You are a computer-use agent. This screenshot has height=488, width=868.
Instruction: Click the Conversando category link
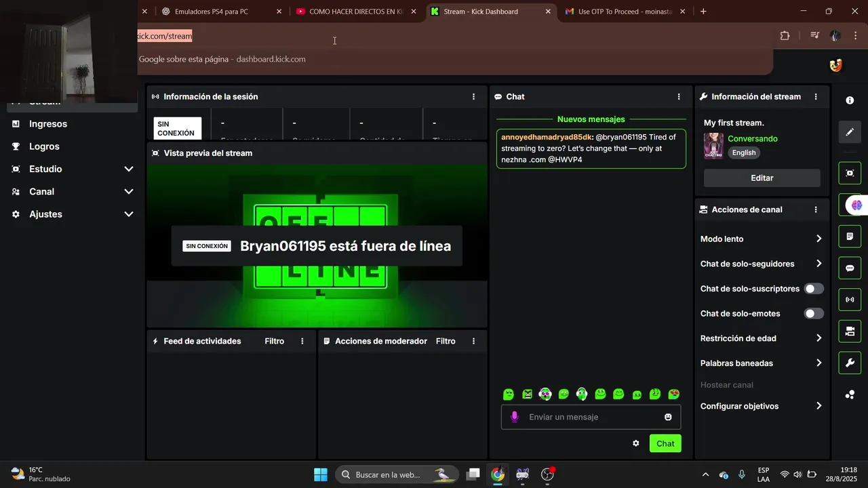pos(753,139)
